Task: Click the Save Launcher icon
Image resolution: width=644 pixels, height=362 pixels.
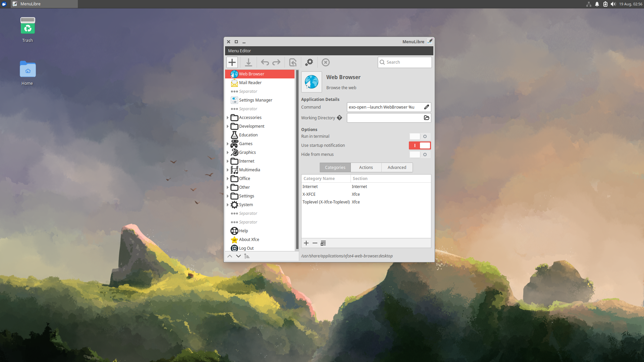Action: click(248, 62)
